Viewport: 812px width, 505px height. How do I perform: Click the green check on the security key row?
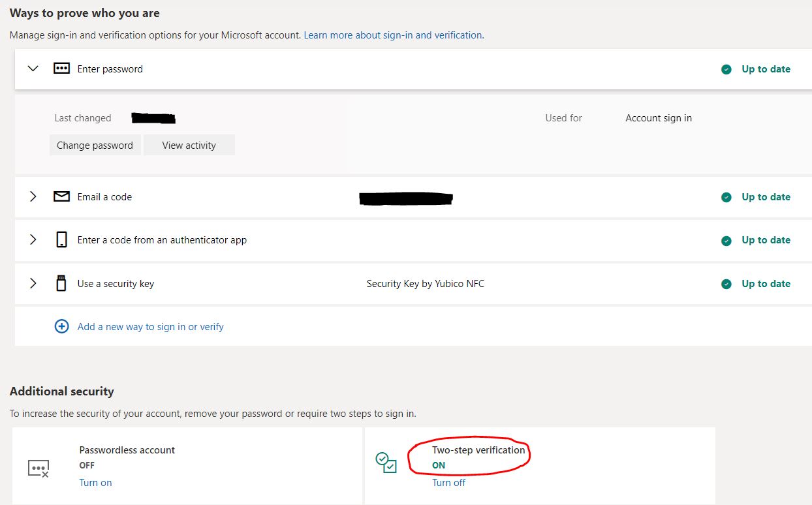pos(726,284)
